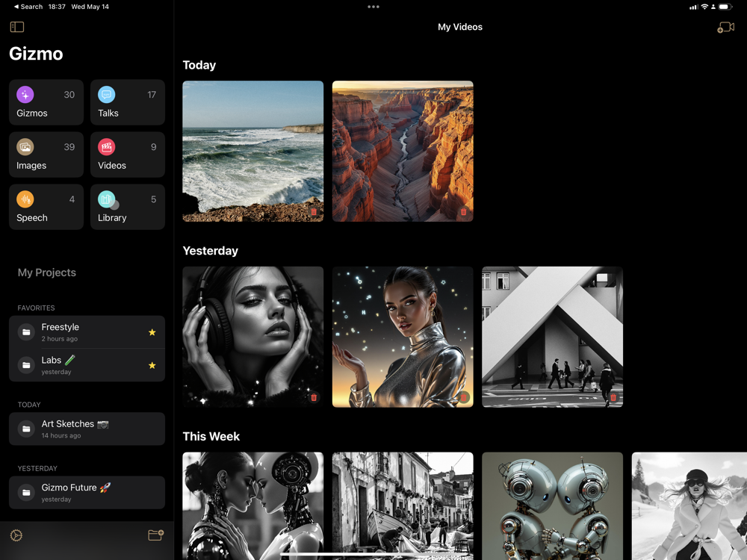Open silver jacket woman thumbnail
Image resolution: width=747 pixels, height=560 pixels.
click(x=403, y=337)
